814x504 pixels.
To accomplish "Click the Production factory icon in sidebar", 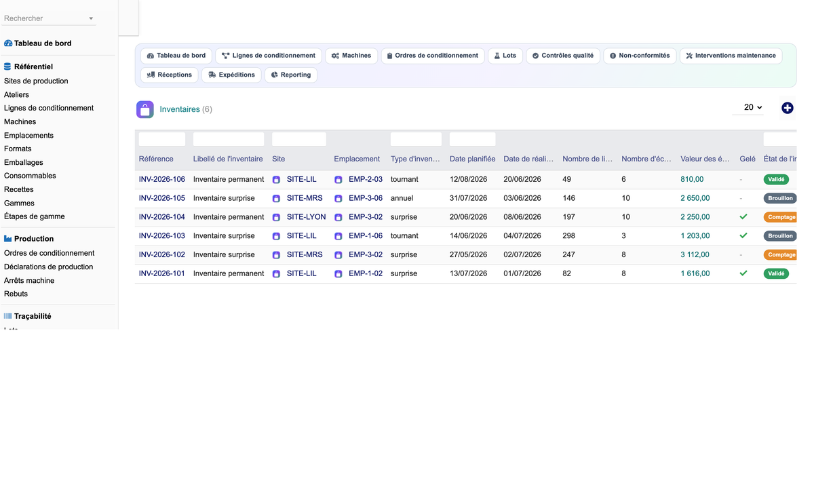I will [8, 239].
